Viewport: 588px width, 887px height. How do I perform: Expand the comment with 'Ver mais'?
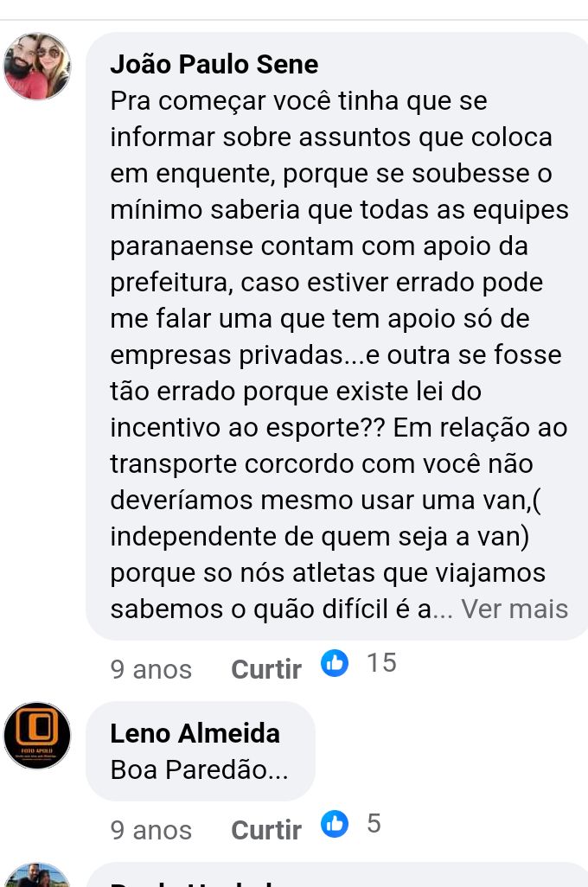[514, 609]
